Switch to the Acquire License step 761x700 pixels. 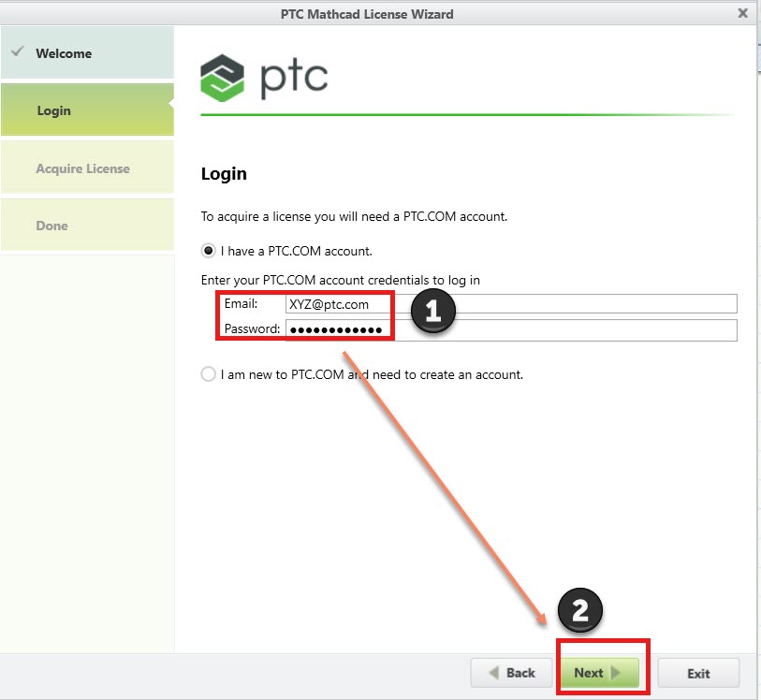point(87,168)
